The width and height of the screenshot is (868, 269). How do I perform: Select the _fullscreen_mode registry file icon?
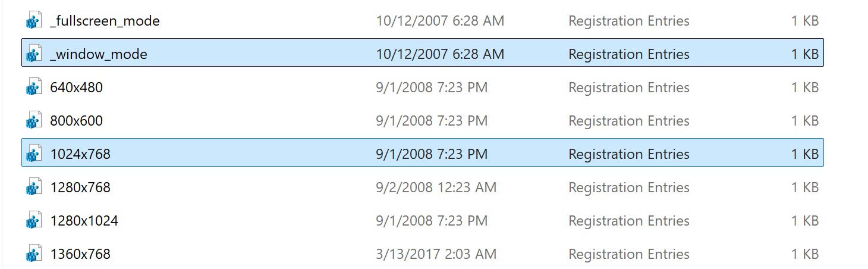click(x=33, y=21)
